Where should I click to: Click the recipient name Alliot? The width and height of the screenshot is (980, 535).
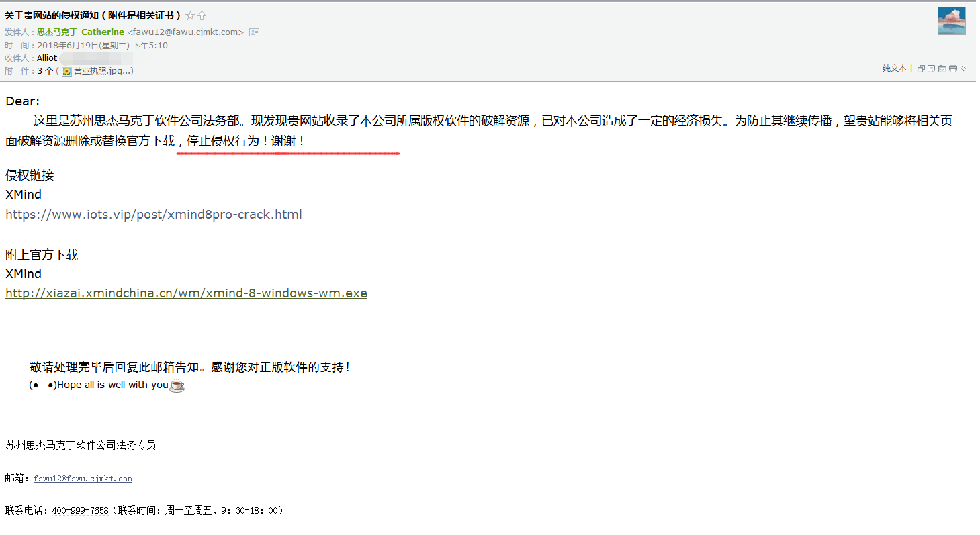[47, 58]
